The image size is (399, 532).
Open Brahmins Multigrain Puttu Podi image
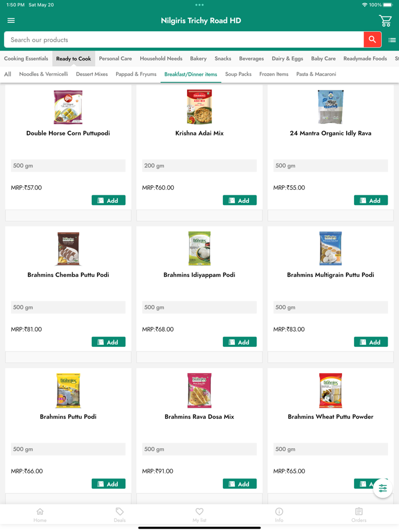pyautogui.click(x=331, y=248)
